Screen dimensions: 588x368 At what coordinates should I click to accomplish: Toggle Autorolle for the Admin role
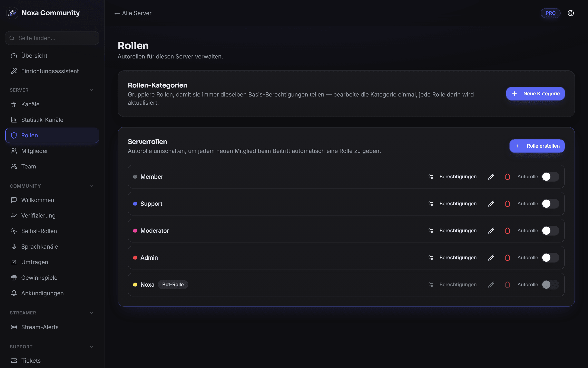click(550, 258)
